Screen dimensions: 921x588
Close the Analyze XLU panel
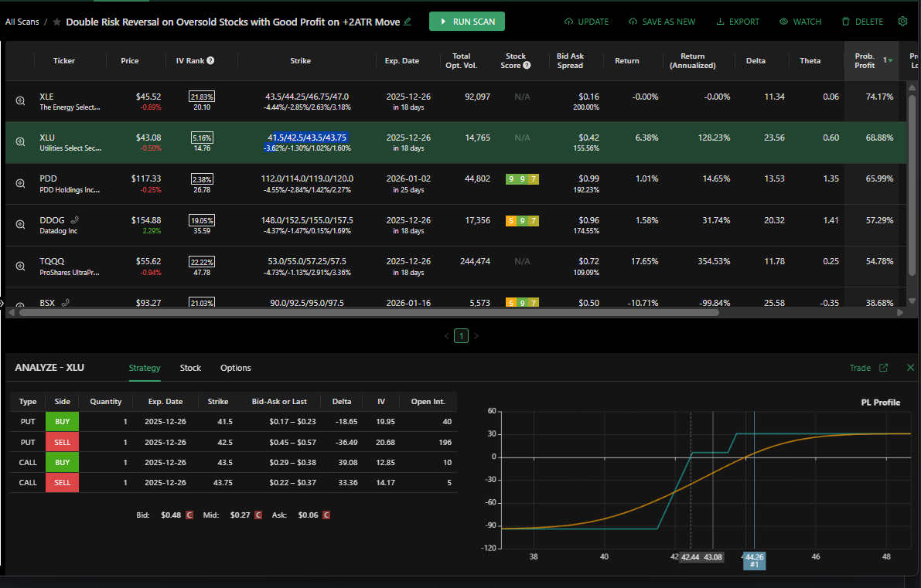coord(910,368)
